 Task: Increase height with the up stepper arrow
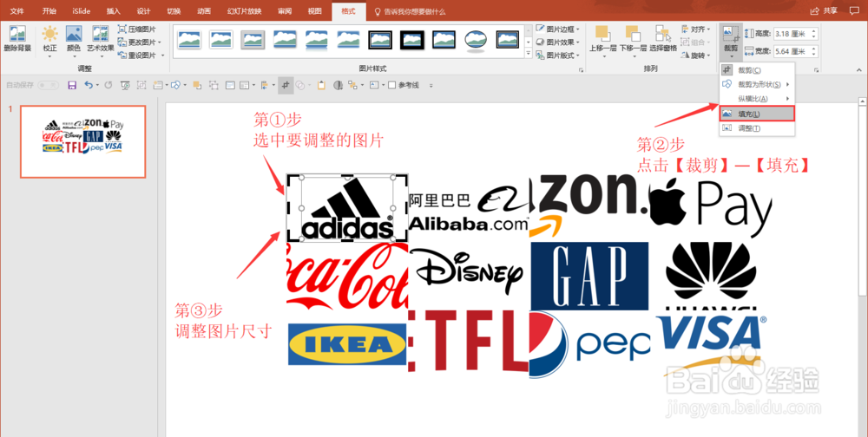pyautogui.click(x=814, y=31)
